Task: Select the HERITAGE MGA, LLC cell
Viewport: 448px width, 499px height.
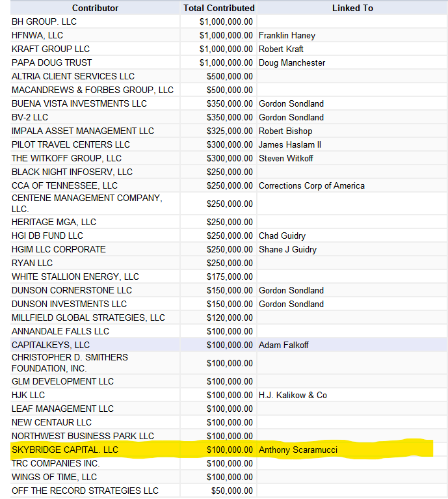Action: (95, 222)
